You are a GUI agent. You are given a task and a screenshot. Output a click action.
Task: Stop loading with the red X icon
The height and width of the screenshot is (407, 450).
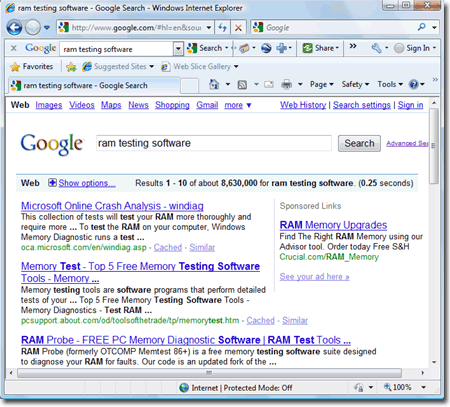click(238, 28)
